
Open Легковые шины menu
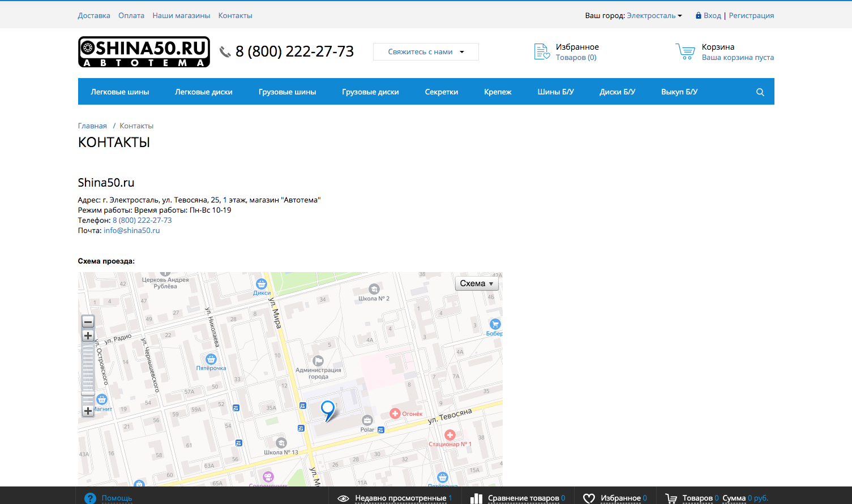[x=120, y=92]
